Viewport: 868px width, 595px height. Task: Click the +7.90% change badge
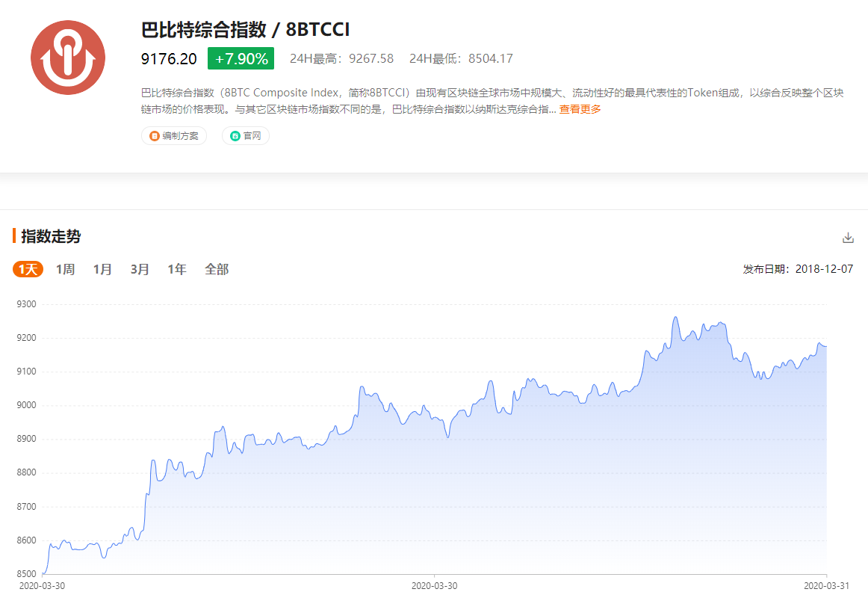click(x=241, y=58)
